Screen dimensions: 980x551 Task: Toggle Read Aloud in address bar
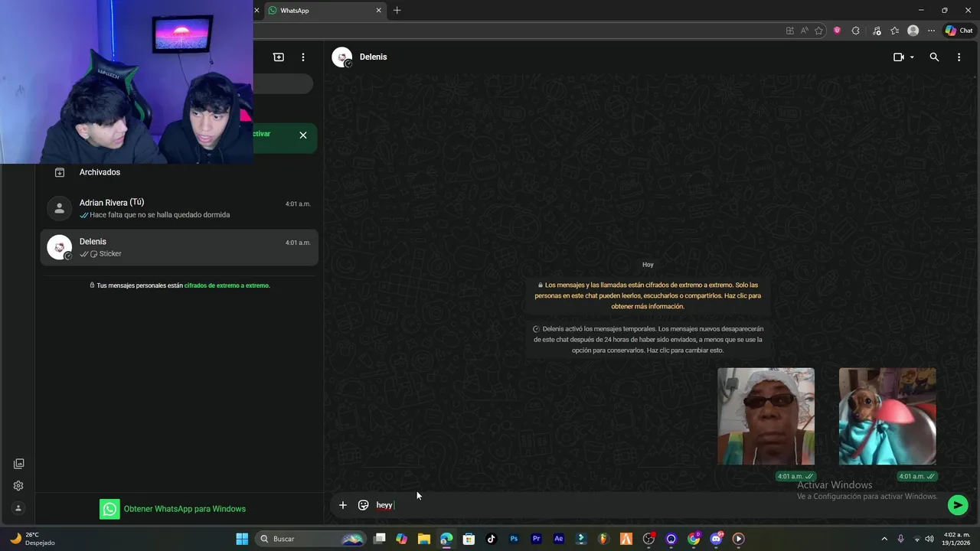(x=805, y=31)
